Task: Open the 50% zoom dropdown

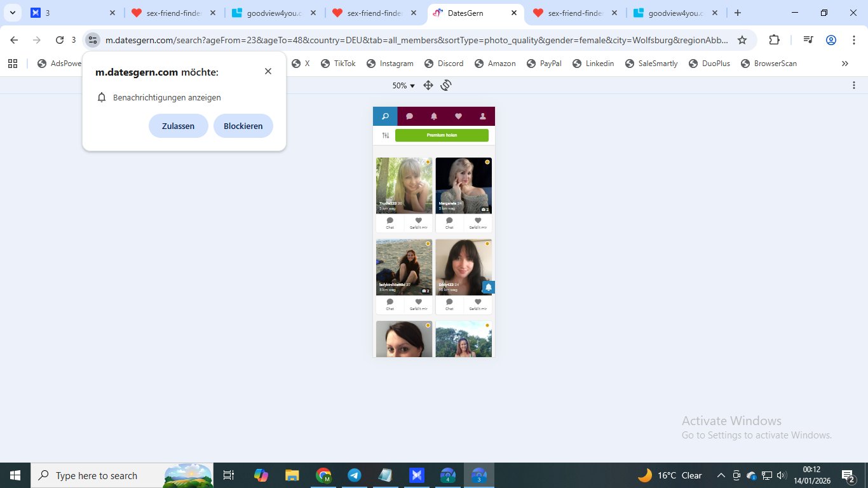Action: click(403, 86)
